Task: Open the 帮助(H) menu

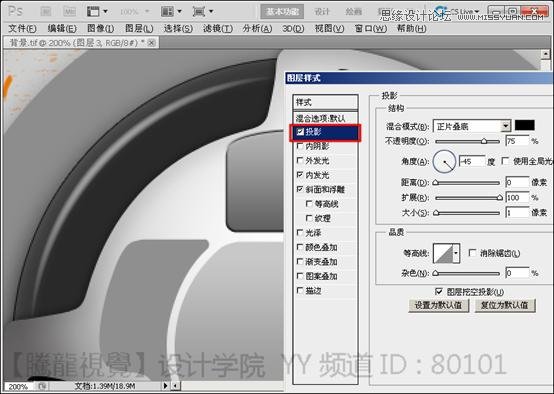Action: (x=411, y=29)
